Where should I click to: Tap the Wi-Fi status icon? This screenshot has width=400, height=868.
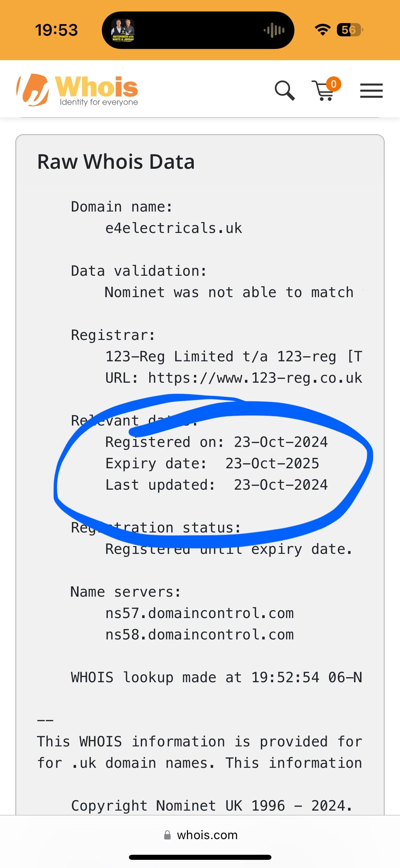(x=322, y=30)
